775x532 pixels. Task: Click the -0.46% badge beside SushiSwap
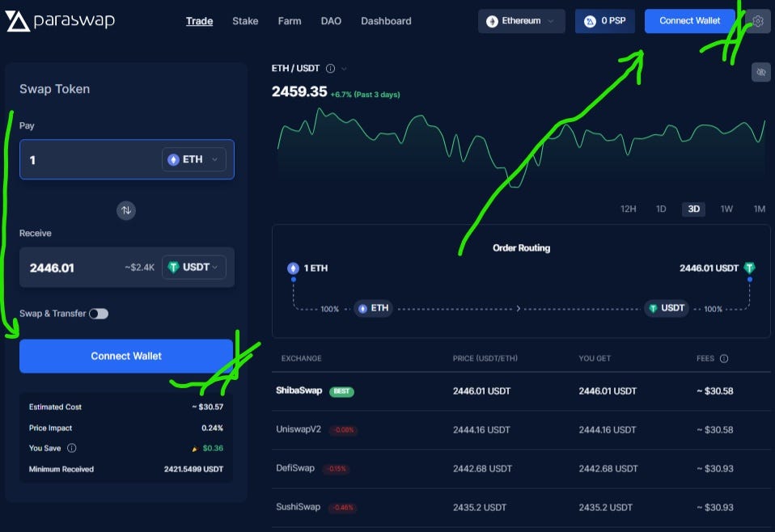[343, 507]
